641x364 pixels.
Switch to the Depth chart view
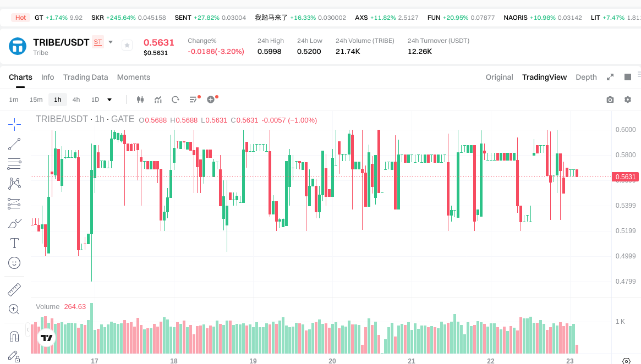[x=586, y=77]
